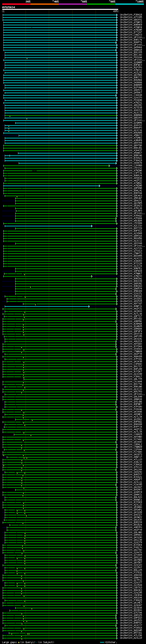Select hit label UniRef100_Q5MJW7
146x644 pixels.
point(131,198)
